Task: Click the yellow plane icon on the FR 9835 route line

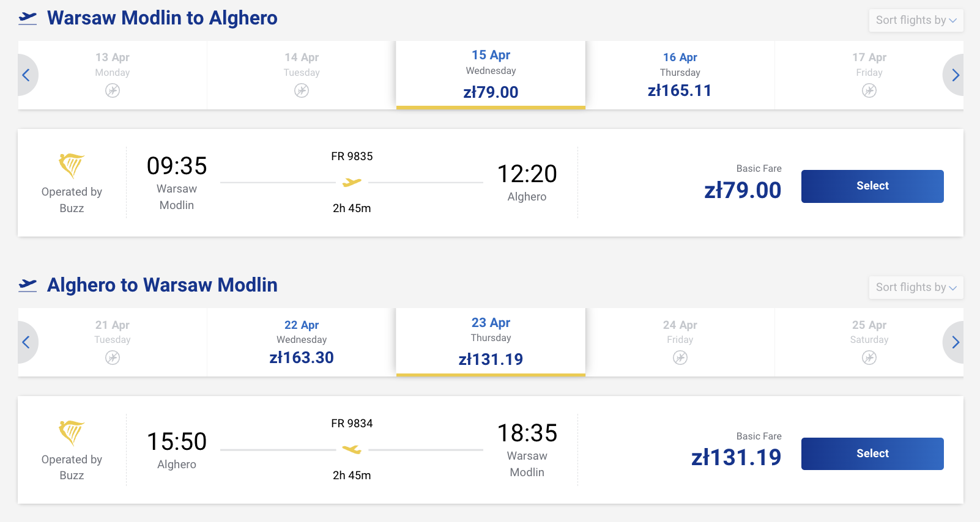Action: 352,182
